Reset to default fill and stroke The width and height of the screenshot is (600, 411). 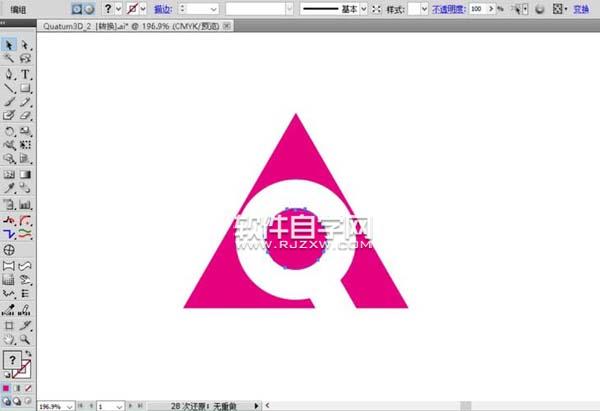[x=7, y=375]
